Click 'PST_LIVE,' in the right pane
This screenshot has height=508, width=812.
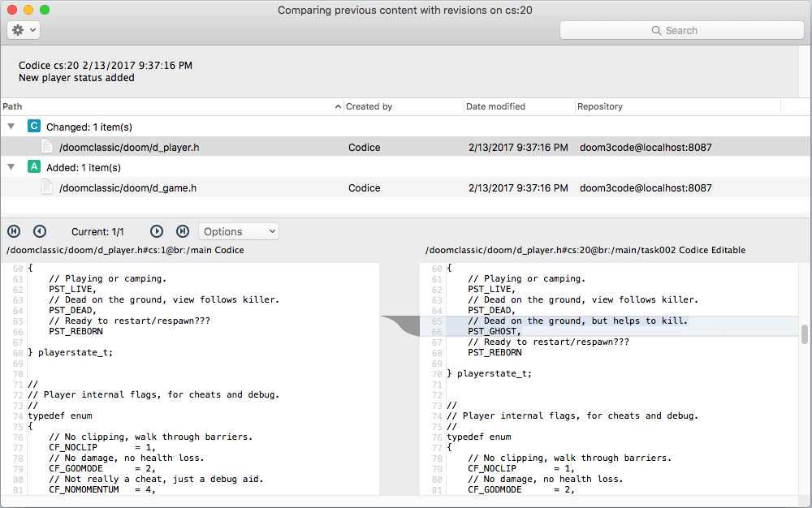coord(491,289)
